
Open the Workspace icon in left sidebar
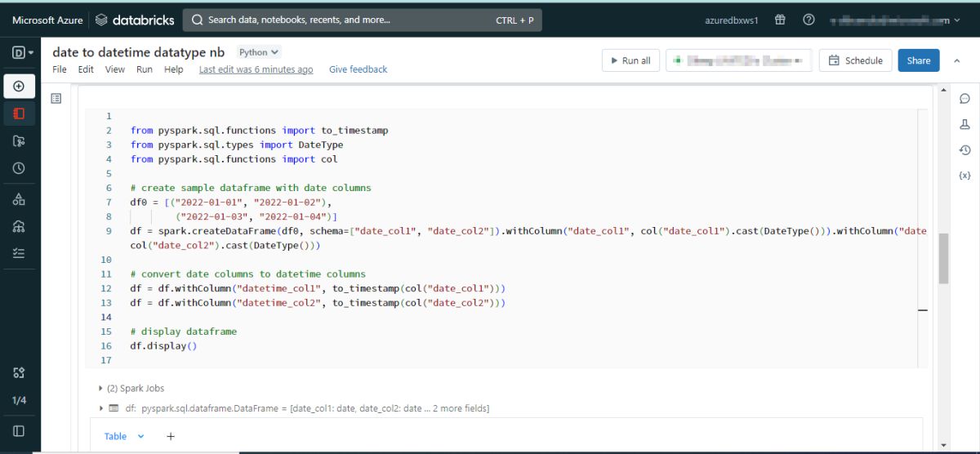19,113
